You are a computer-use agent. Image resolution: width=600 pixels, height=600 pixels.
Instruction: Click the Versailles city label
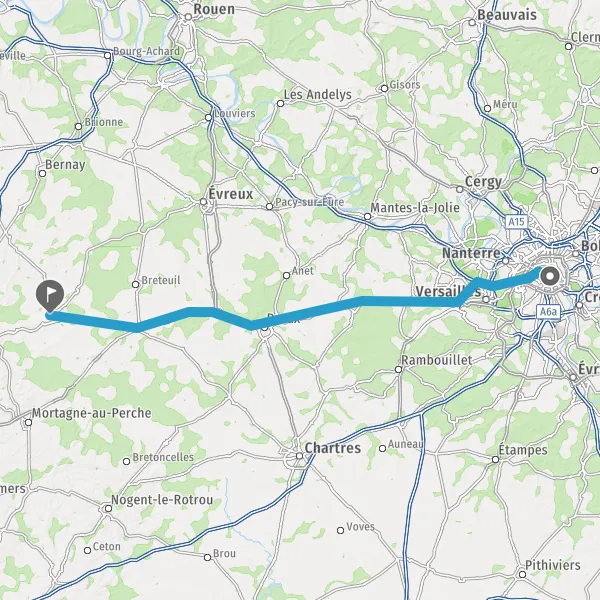(448, 292)
